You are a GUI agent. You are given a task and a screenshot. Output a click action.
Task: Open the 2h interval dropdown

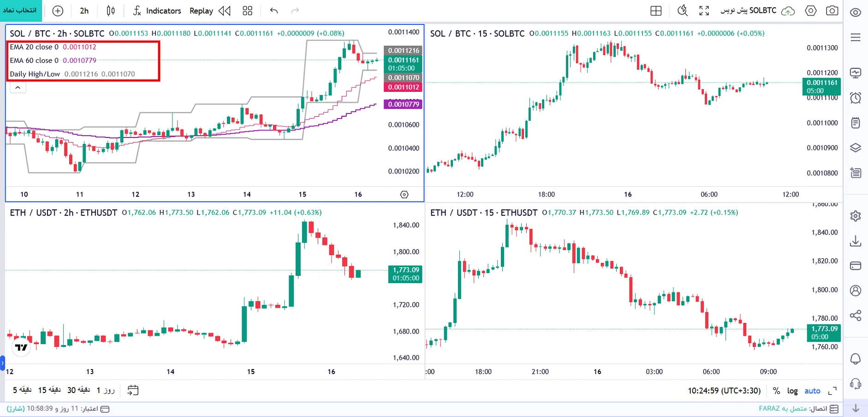(x=84, y=11)
